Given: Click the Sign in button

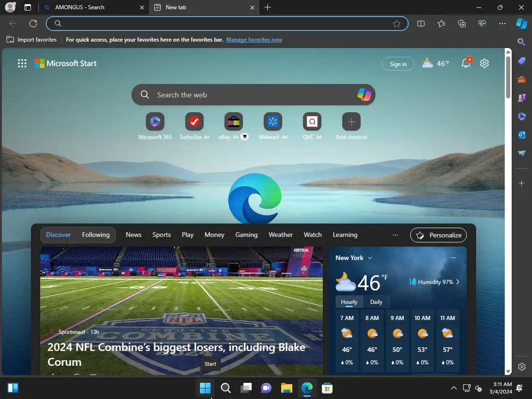Looking at the screenshot, I should click(398, 64).
